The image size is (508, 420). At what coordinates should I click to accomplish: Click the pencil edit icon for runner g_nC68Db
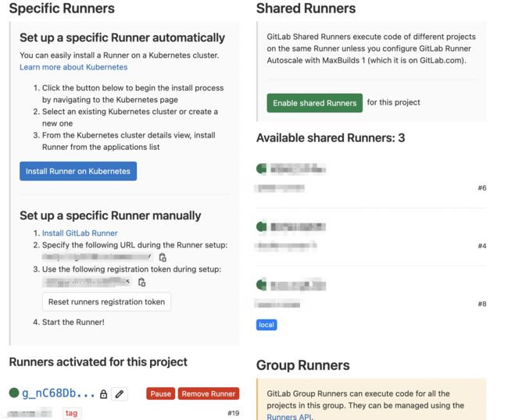pyautogui.click(x=120, y=393)
